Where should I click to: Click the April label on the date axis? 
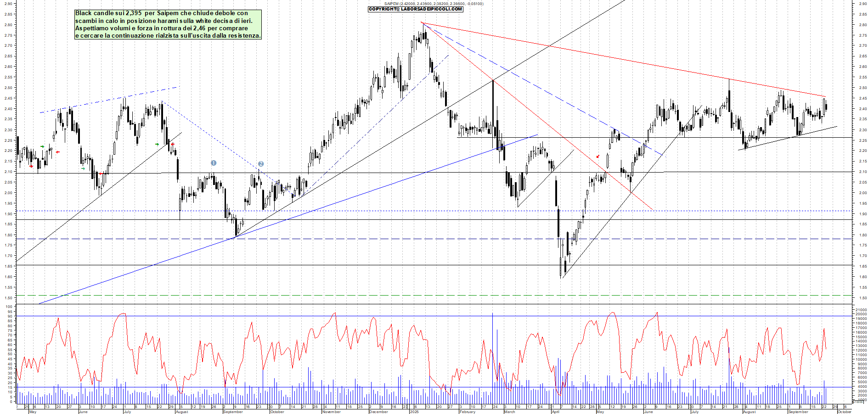coord(556,412)
